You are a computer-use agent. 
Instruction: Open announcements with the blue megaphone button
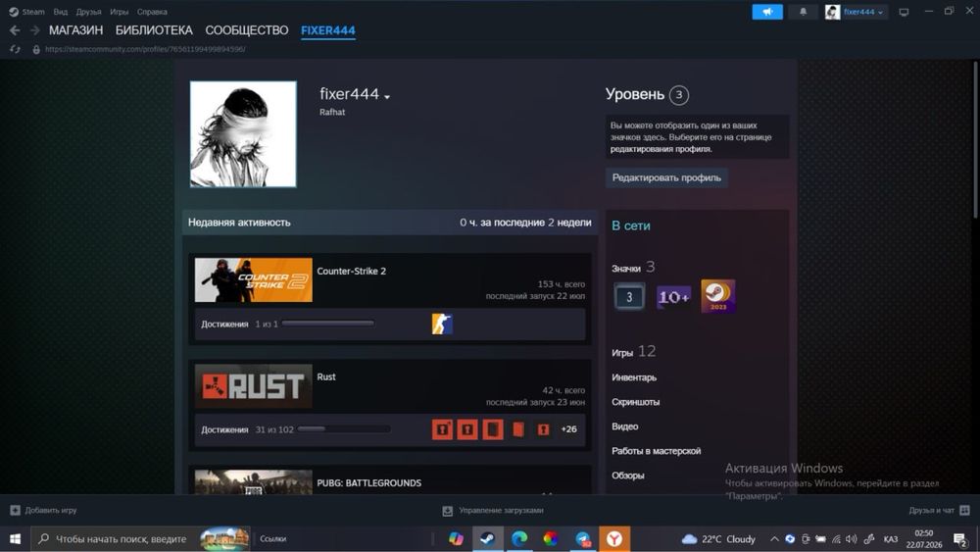[767, 12]
